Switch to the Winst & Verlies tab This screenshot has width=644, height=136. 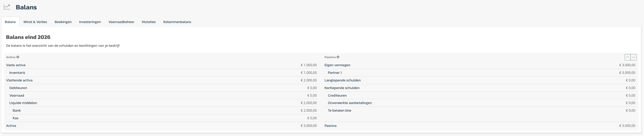[35, 22]
